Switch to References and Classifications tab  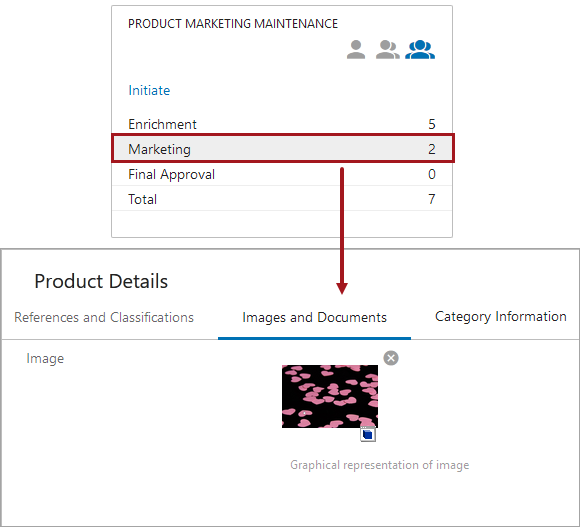point(104,317)
